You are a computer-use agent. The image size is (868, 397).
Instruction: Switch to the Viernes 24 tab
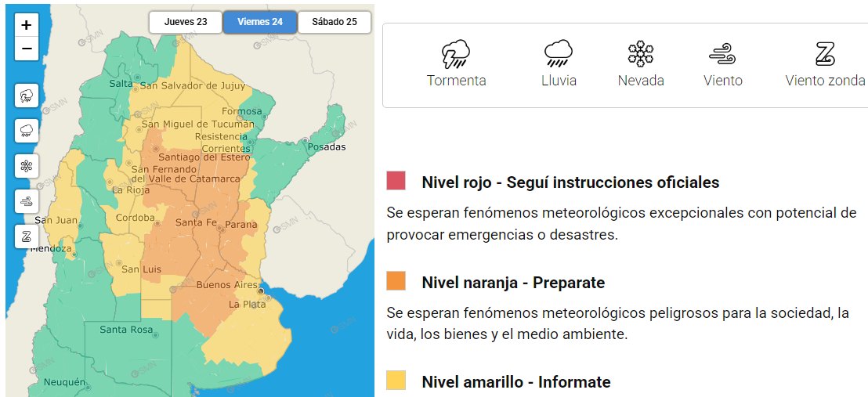click(260, 22)
